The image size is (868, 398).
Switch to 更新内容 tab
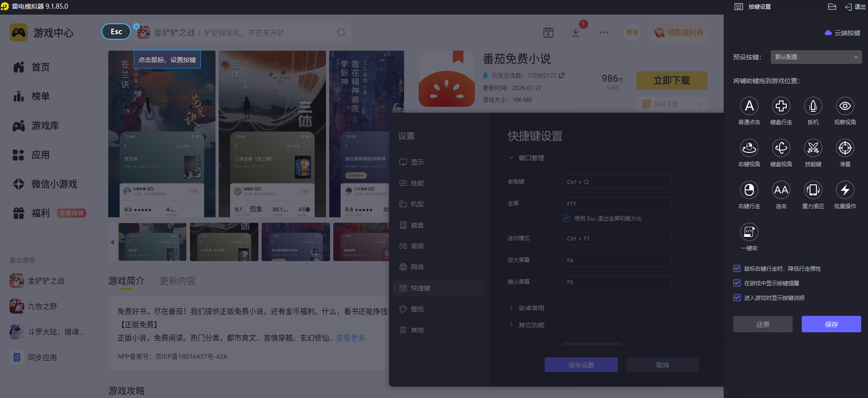[x=177, y=281]
